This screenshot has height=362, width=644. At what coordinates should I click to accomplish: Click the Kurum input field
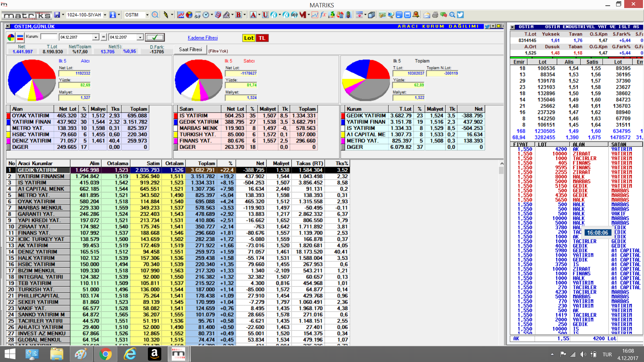(x=49, y=37)
